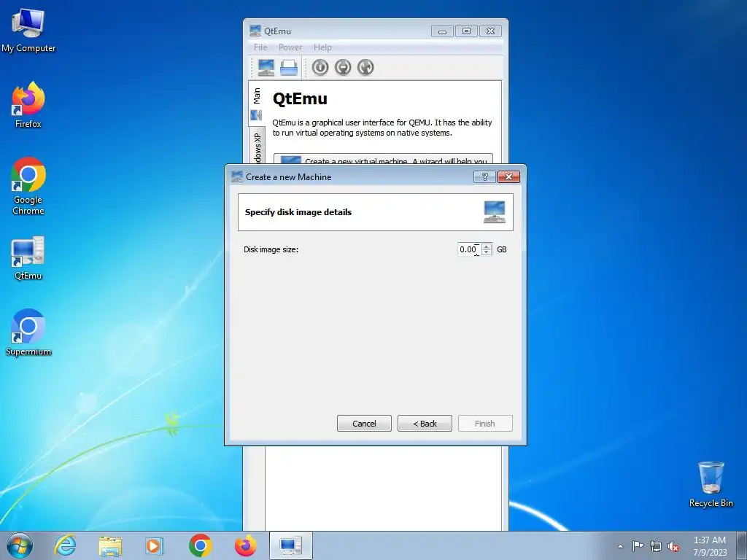Screen dimensions: 747x560
Task: Click the muted volume tray icon
Action: (673, 546)
